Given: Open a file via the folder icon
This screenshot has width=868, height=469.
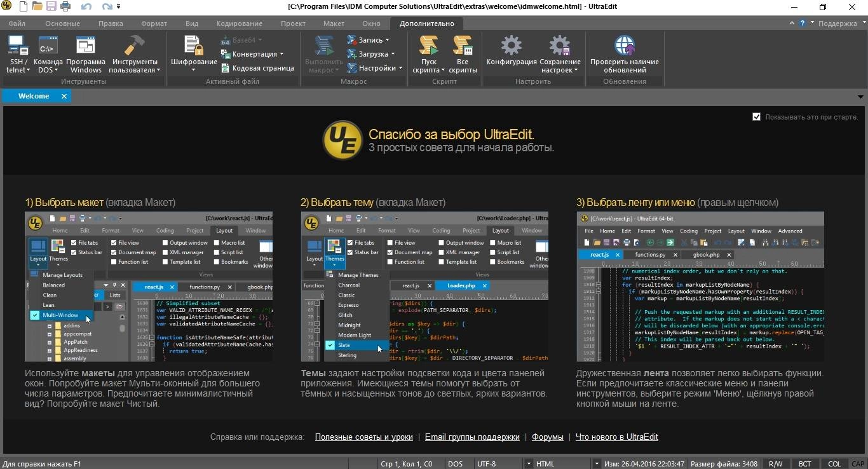Looking at the screenshot, I should coord(37,7).
